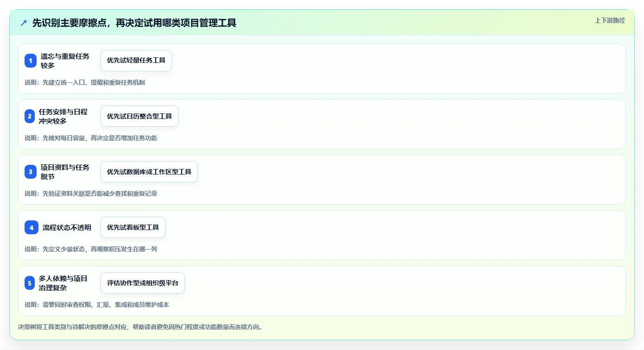Click the 优先试数据库或工作区型工具 button

(x=149, y=172)
